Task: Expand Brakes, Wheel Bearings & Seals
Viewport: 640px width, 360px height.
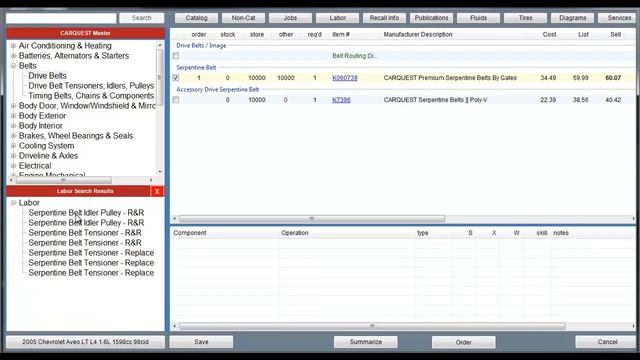Action: 13,136
